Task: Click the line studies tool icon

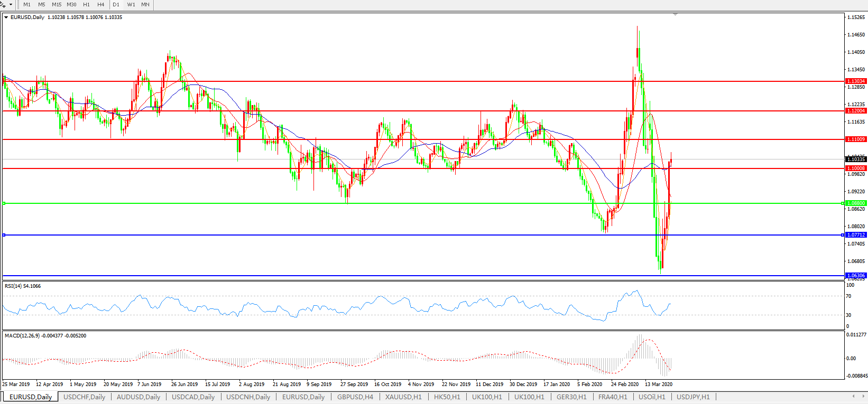Action: pos(3,4)
